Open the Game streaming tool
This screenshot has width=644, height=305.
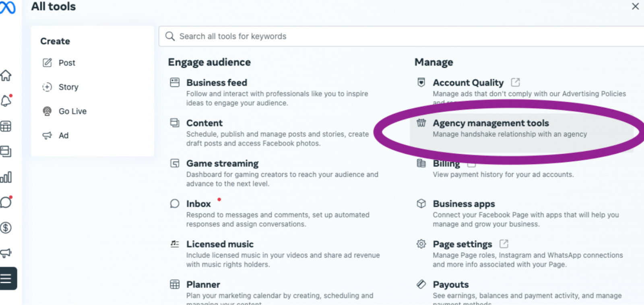tap(222, 164)
